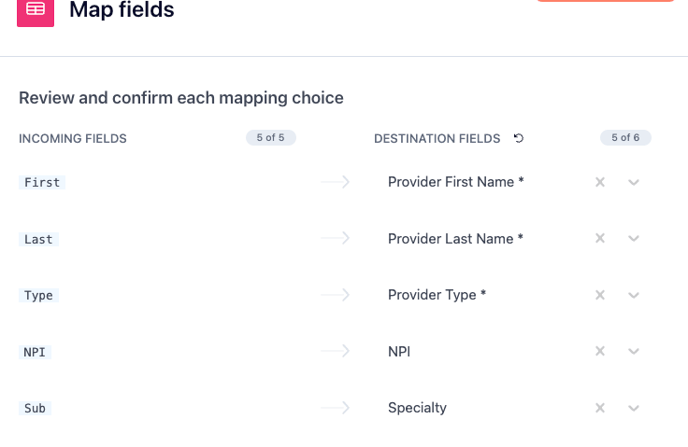Select the Last incoming field tag

[39, 239]
